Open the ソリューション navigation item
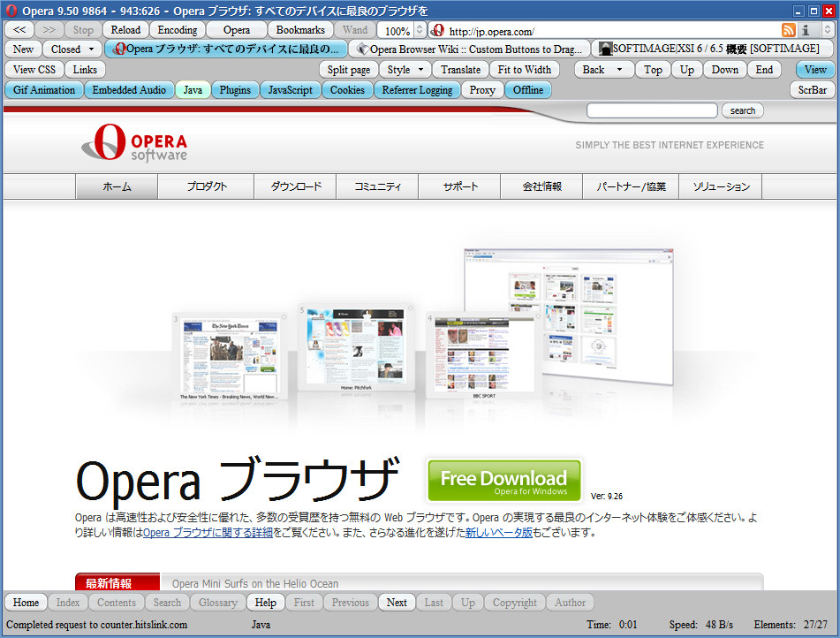 721,186
